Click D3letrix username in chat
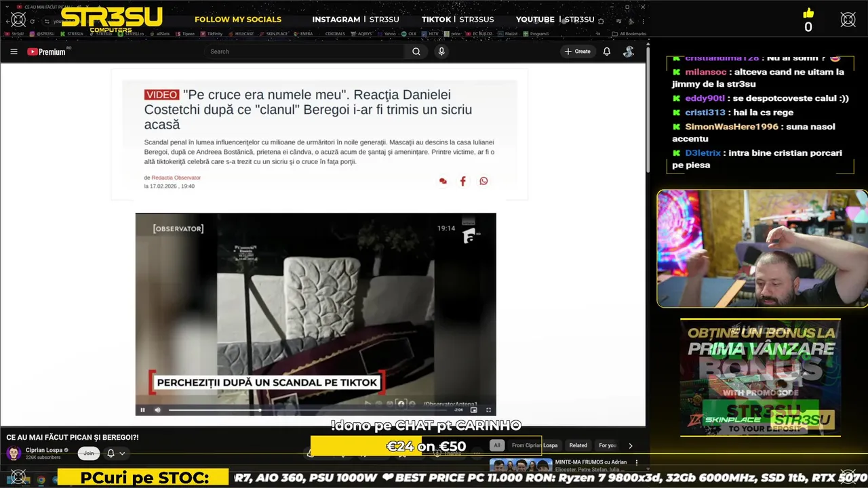This screenshot has height=488, width=868. pos(703,153)
